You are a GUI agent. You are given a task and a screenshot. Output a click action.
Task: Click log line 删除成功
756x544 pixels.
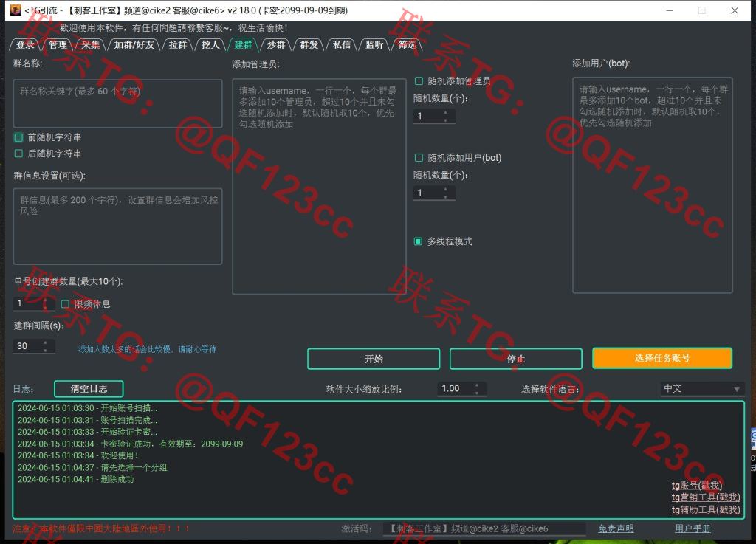76,480
